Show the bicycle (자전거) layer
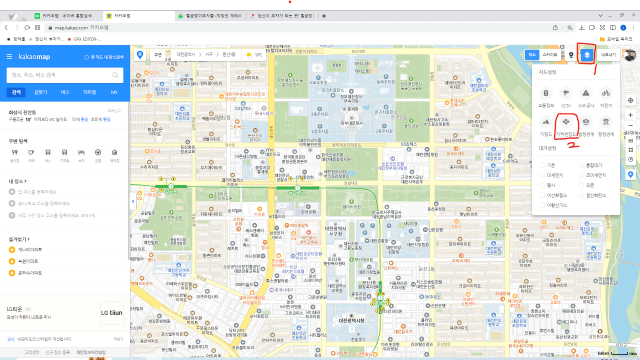This screenshot has width=640, height=360. pyautogui.click(x=606, y=98)
